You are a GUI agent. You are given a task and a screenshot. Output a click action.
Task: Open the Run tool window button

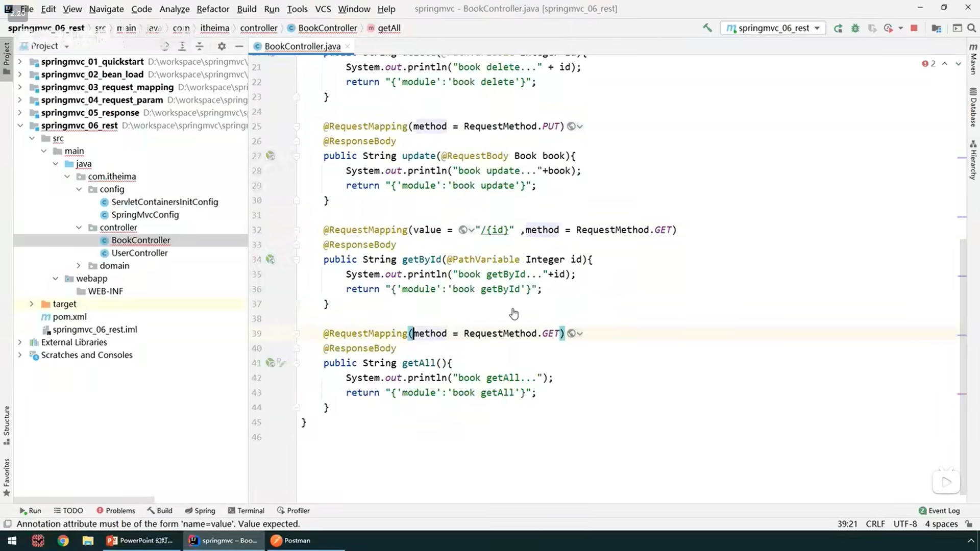30,511
